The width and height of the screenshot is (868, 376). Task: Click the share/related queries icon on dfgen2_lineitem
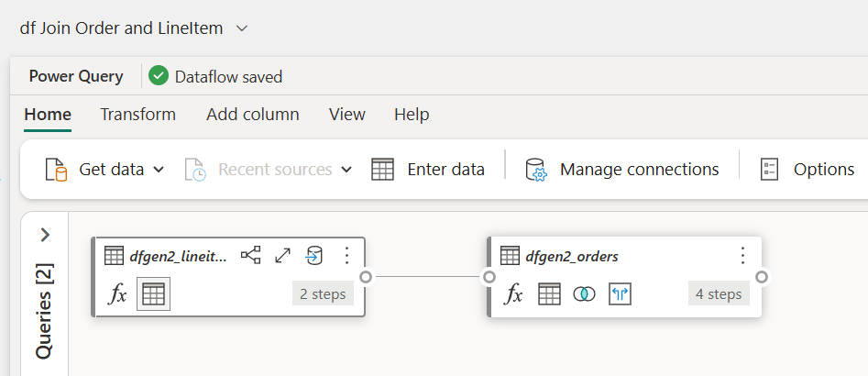250,255
